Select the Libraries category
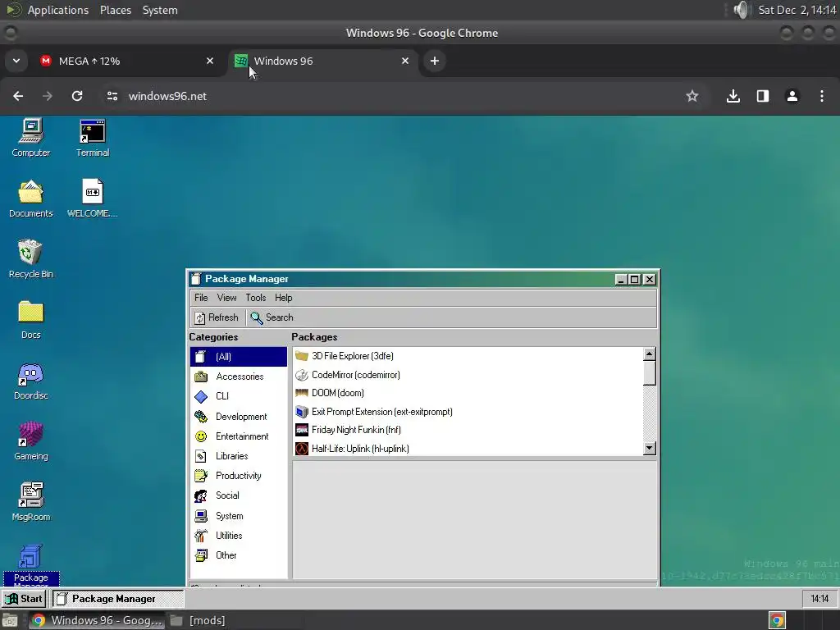Viewport: 840px width, 630px height. [x=239, y=456]
